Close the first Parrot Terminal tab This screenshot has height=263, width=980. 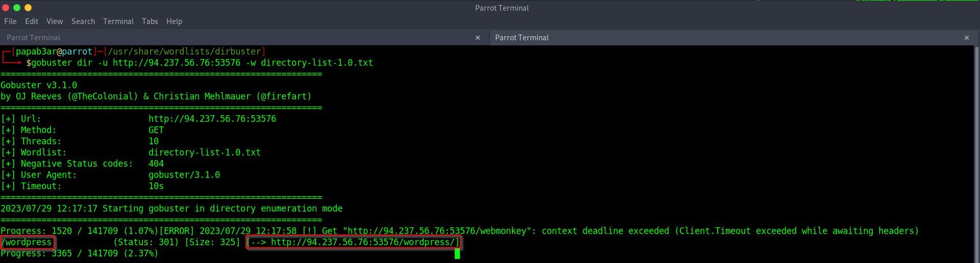coord(477,38)
